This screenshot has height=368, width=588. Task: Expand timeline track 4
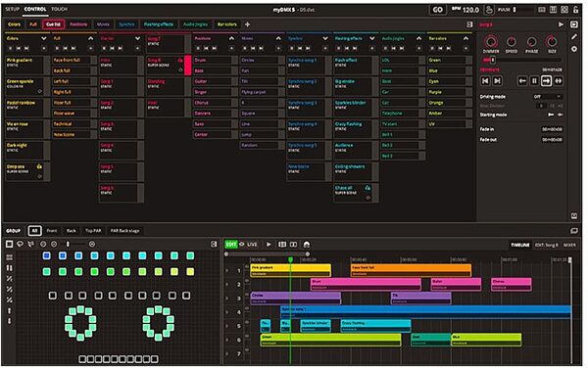point(227,312)
